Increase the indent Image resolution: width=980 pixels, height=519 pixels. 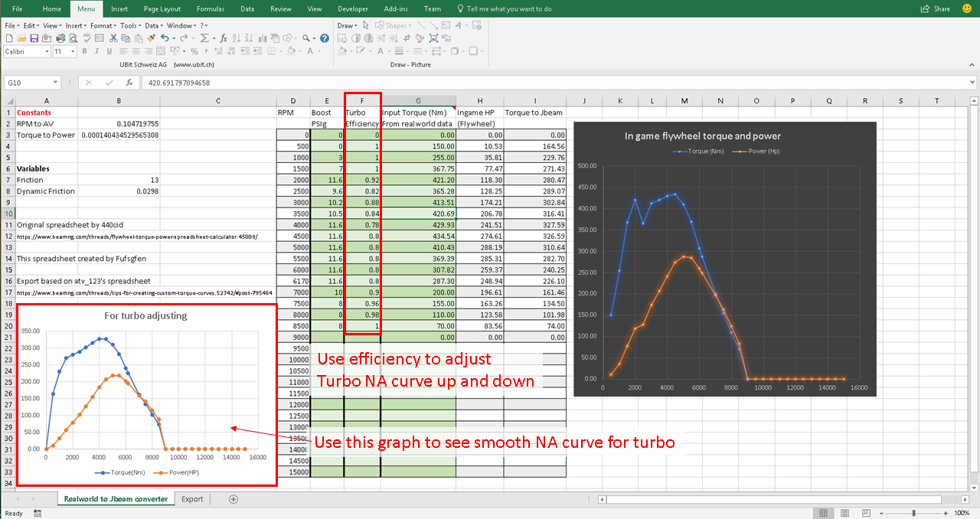click(x=257, y=51)
